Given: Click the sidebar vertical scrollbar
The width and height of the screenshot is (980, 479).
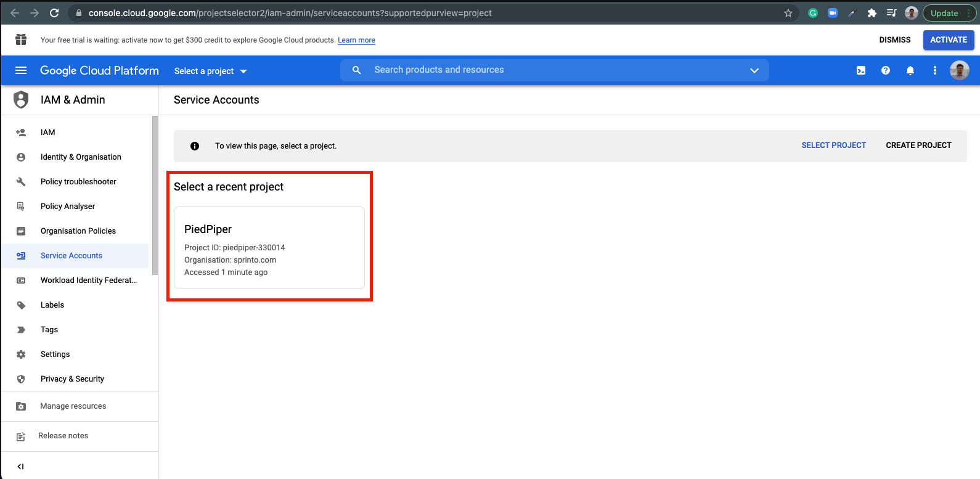Looking at the screenshot, I should [x=155, y=195].
